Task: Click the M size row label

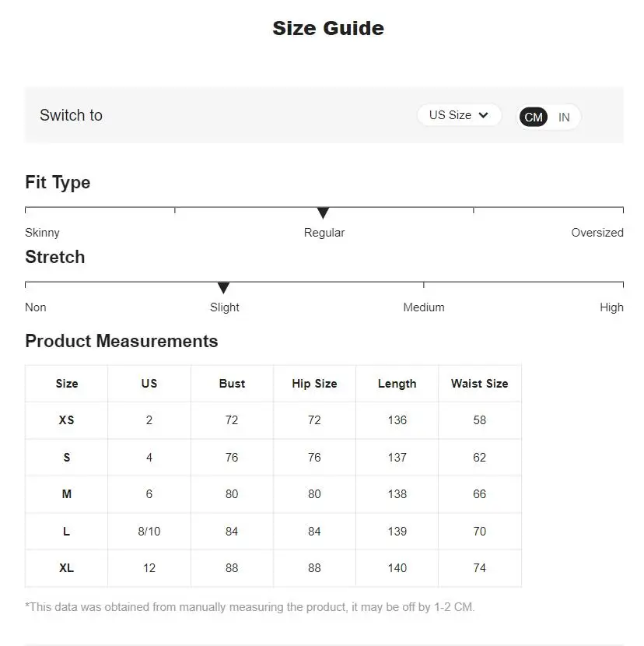Action: 66,493
